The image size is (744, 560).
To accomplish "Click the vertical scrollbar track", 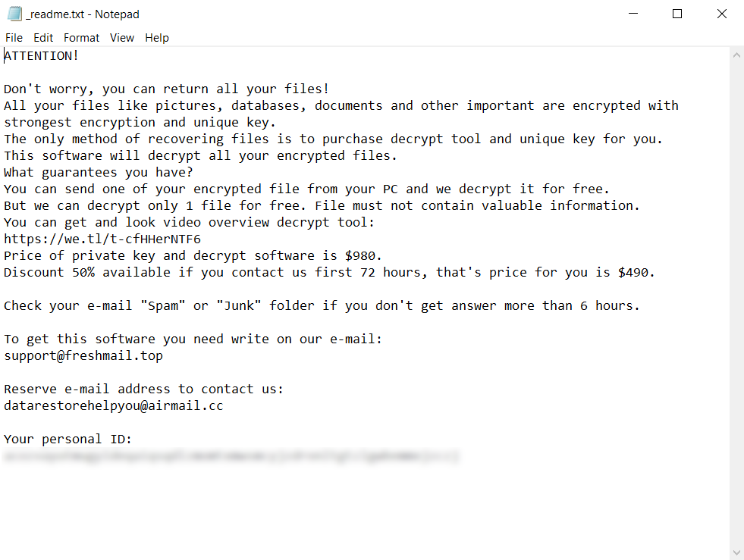I will coord(736,303).
